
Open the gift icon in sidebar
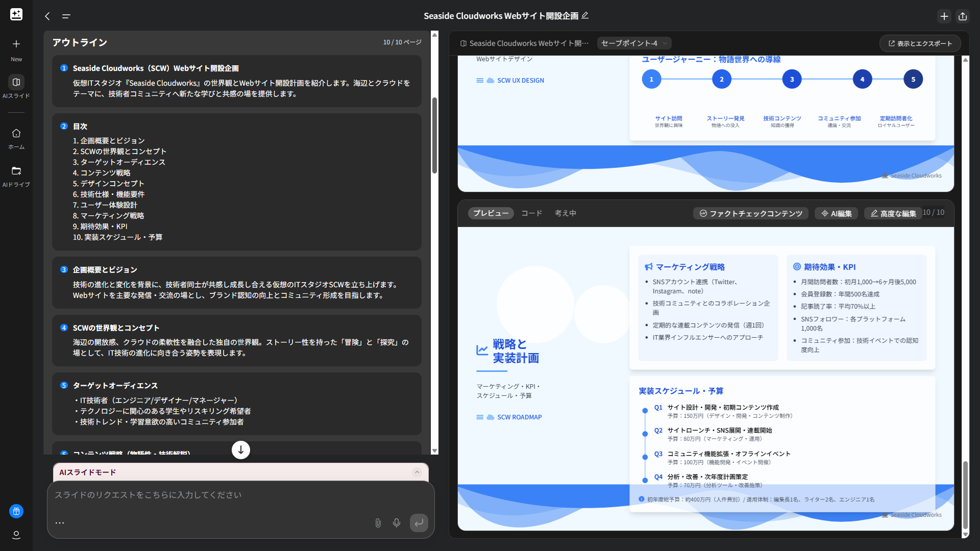tap(16, 511)
